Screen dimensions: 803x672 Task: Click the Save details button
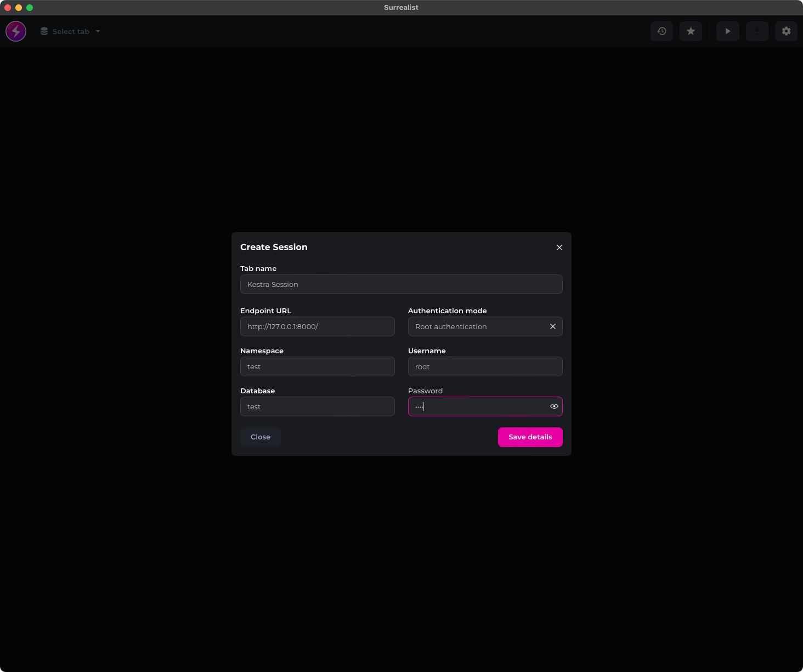click(x=529, y=437)
